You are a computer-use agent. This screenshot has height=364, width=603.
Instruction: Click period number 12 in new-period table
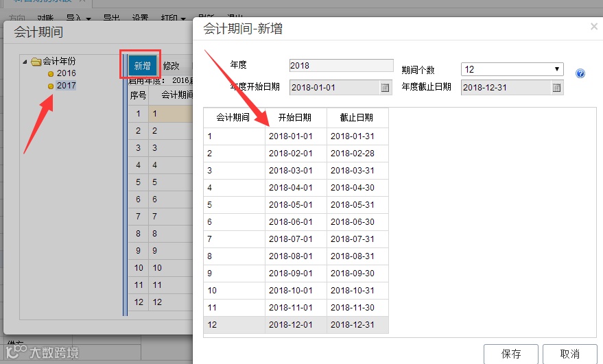(x=234, y=325)
